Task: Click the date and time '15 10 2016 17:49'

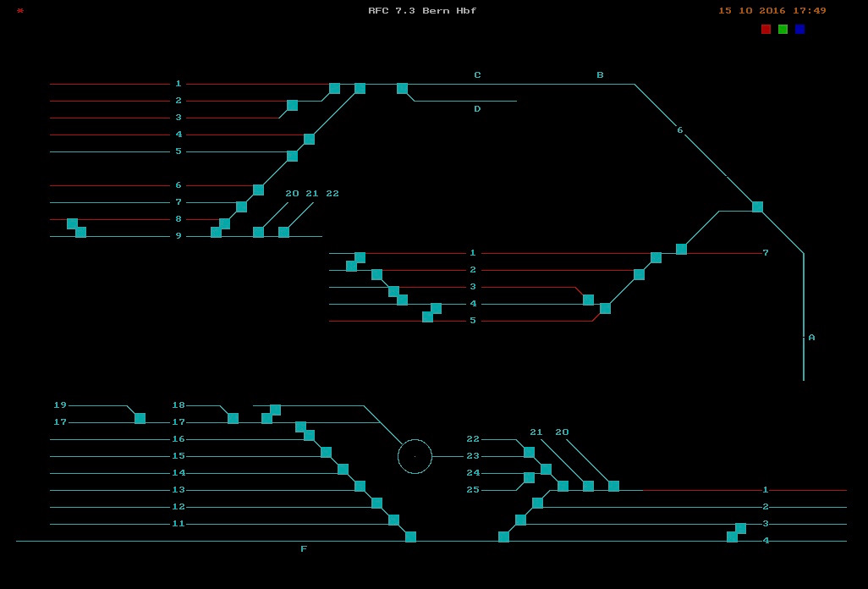Action: (772, 10)
